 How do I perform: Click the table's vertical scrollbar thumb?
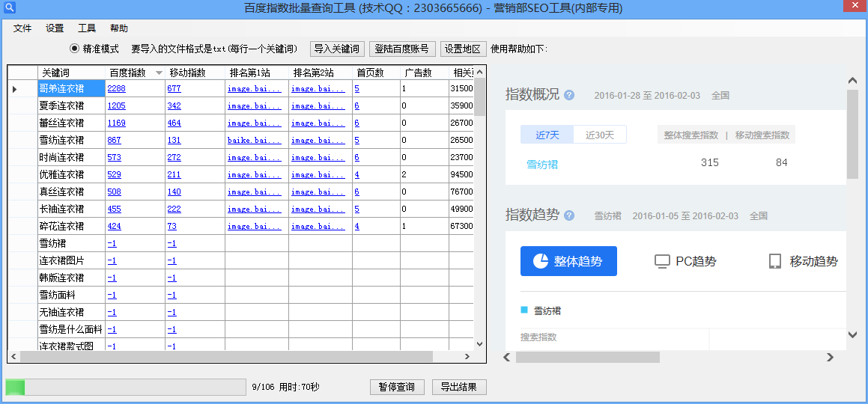point(480,97)
